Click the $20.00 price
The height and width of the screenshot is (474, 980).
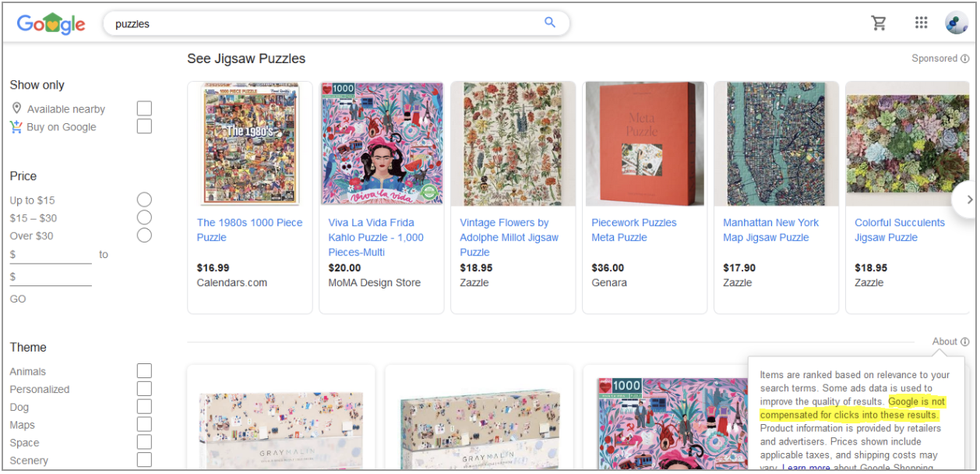point(344,267)
